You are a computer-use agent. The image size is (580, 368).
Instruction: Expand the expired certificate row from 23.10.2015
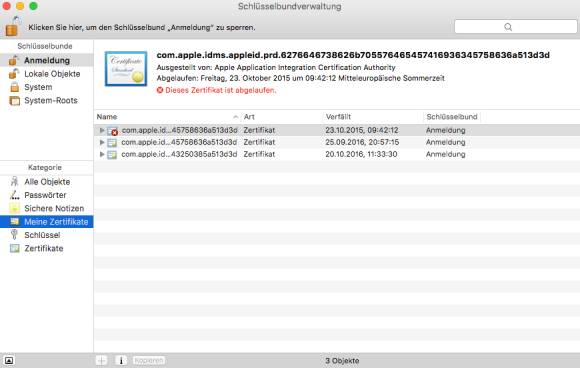(102, 130)
